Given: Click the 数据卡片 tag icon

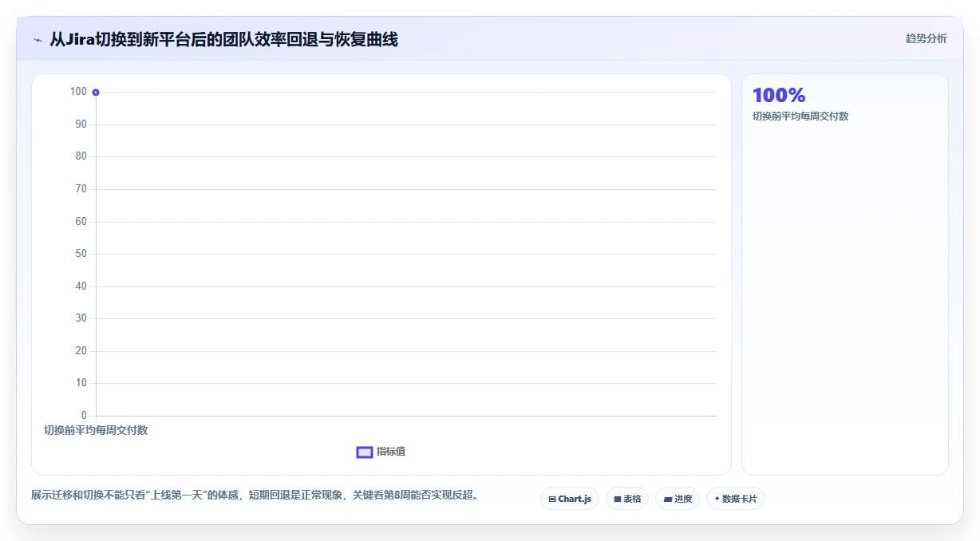Looking at the screenshot, I should [x=717, y=499].
